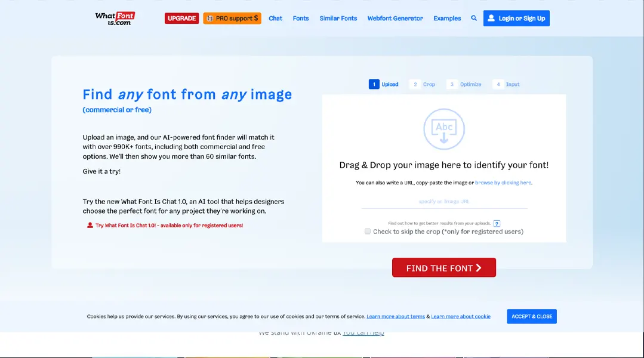The width and height of the screenshot is (644, 358).
Task: Click 'Give it a try!' text
Action: point(101,171)
